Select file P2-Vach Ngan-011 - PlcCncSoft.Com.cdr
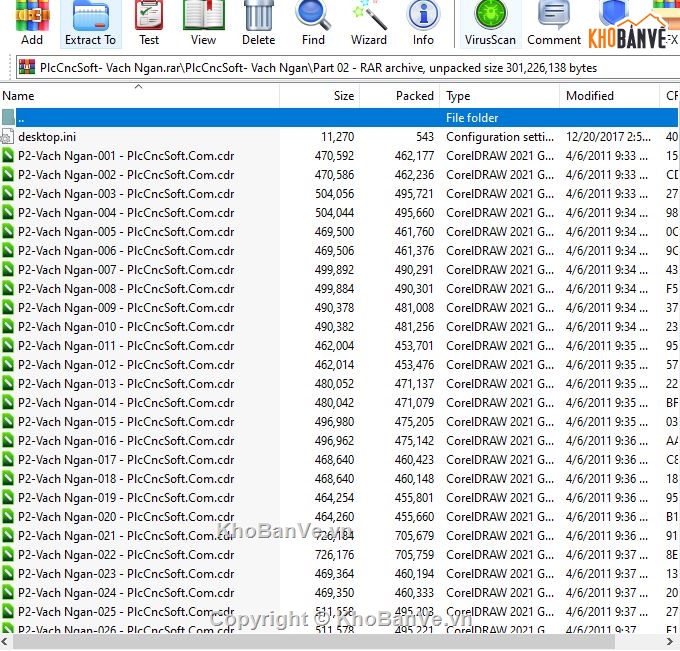Image resolution: width=680 pixels, height=651 pixels. (x=126, y=346)
